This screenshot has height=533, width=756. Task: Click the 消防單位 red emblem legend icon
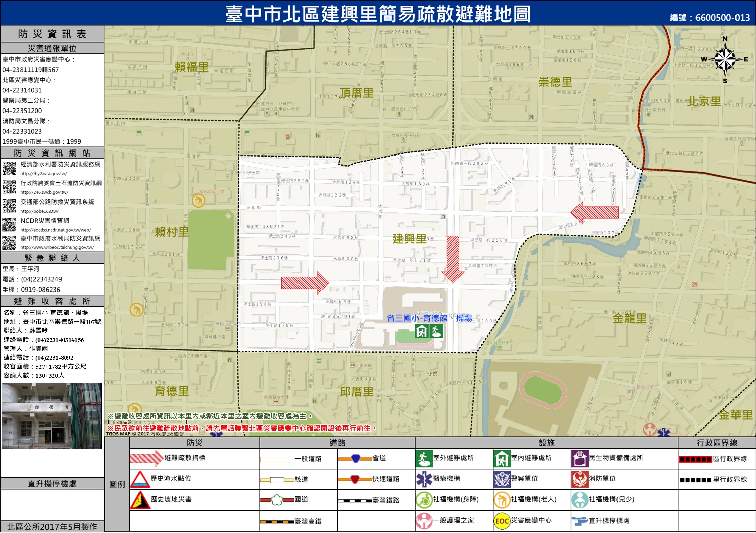point(580,479)
